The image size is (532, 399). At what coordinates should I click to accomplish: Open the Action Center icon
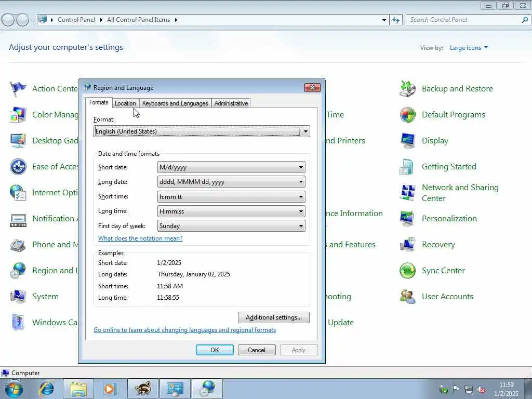(x=18, y=89)
